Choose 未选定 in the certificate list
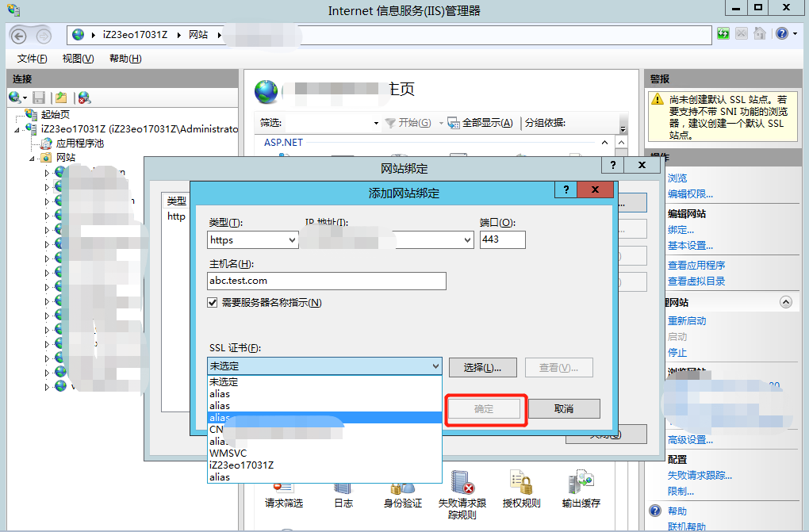 pos(324,382)
